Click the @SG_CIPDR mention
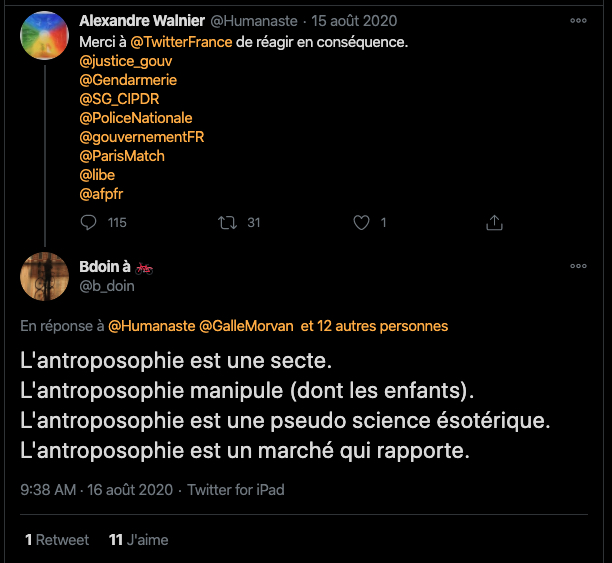This screenshot has height=563, width=612. click(x=119, y=99)
